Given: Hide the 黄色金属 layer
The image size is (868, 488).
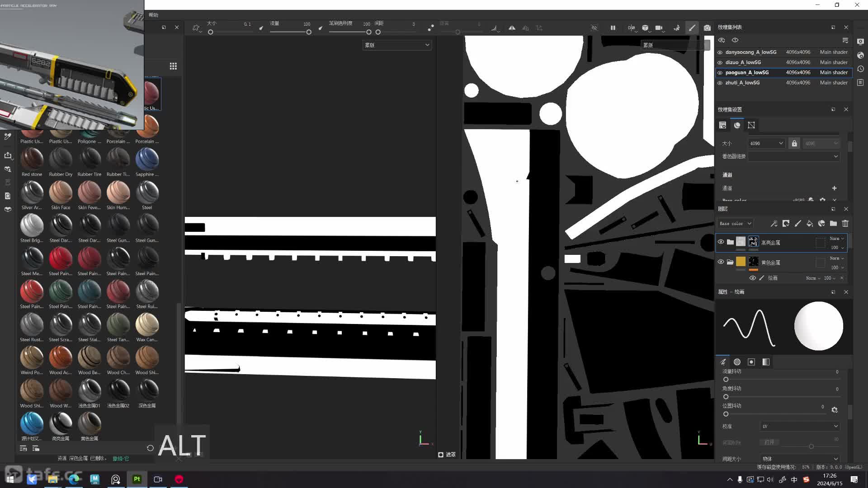Looking at the screenshot, I should click(721, 262).
